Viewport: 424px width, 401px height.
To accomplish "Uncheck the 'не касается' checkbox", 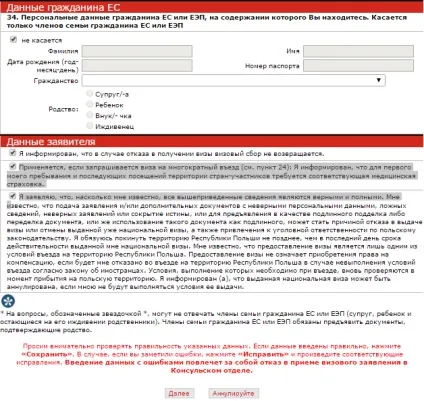I will click(13, 40).
